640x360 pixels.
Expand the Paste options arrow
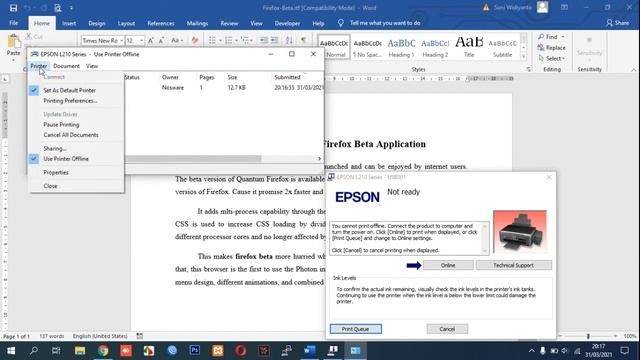pyautogui.click(x=13, y=60)
